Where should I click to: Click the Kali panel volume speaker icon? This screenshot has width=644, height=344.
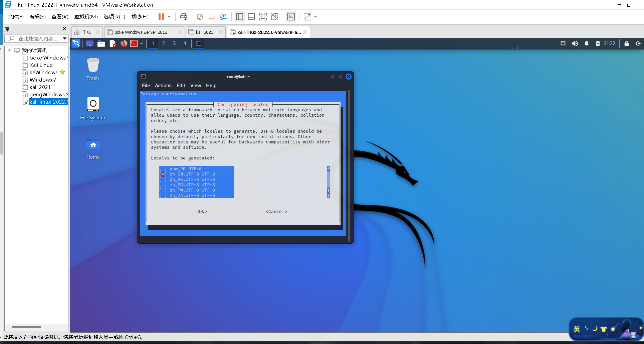[575, 43]
